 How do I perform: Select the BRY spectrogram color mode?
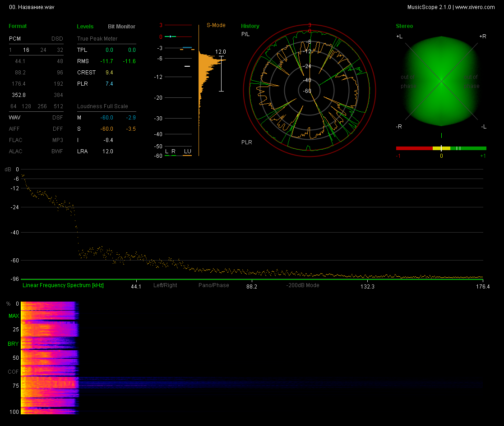click(13, 344)
